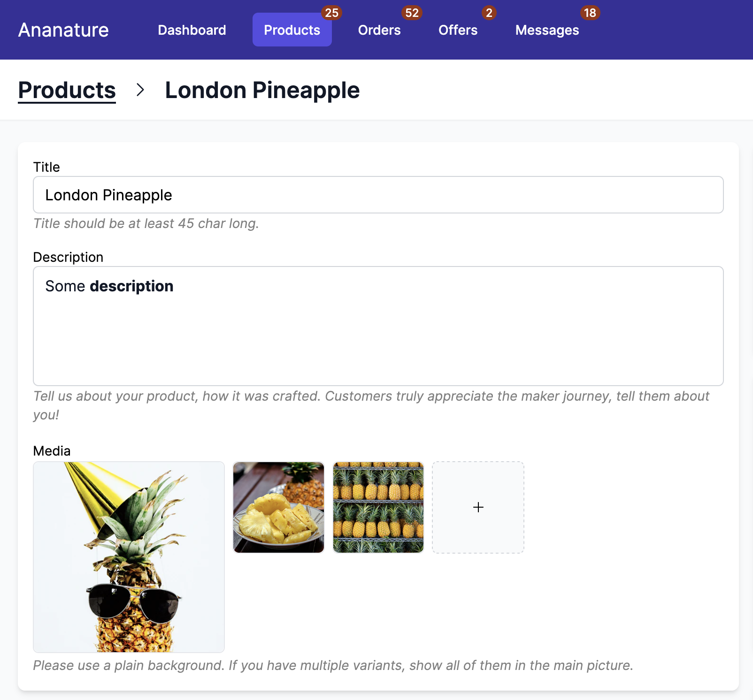Screen dimensions: 753x700
Task: Open the sliced pineapple bowl thumbnail
Action: (x=279, y=507)
